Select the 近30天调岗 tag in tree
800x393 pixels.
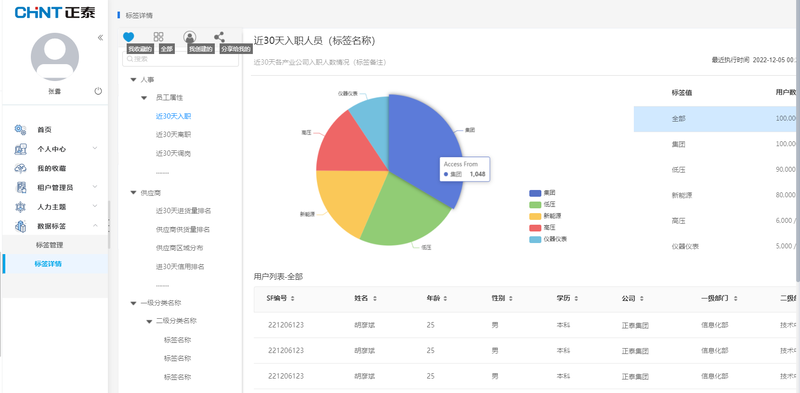pos(173,153)
